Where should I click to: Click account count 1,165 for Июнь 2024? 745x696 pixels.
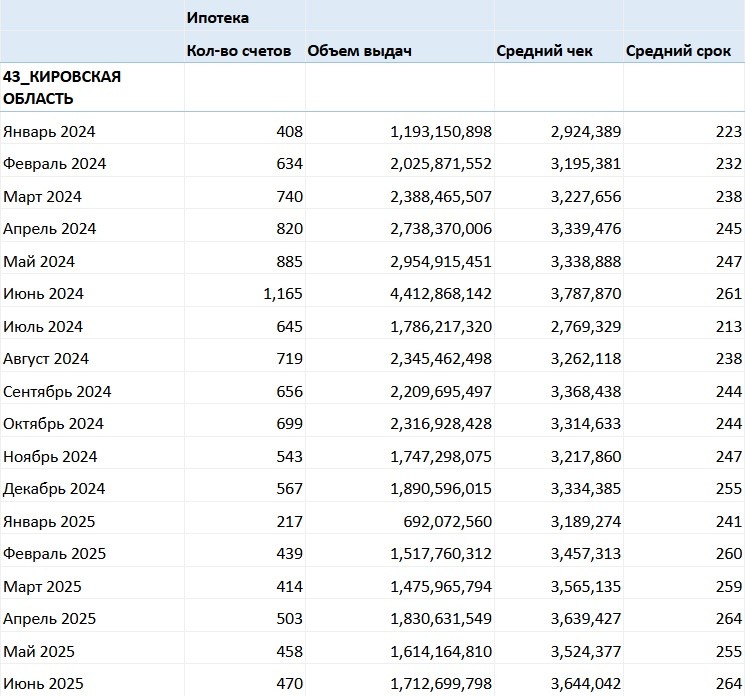(282, 294)
